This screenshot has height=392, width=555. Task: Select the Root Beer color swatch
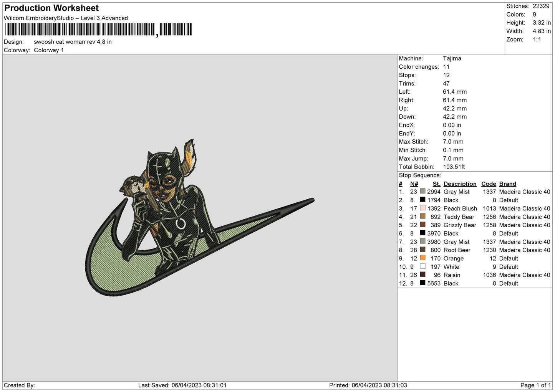422,250
